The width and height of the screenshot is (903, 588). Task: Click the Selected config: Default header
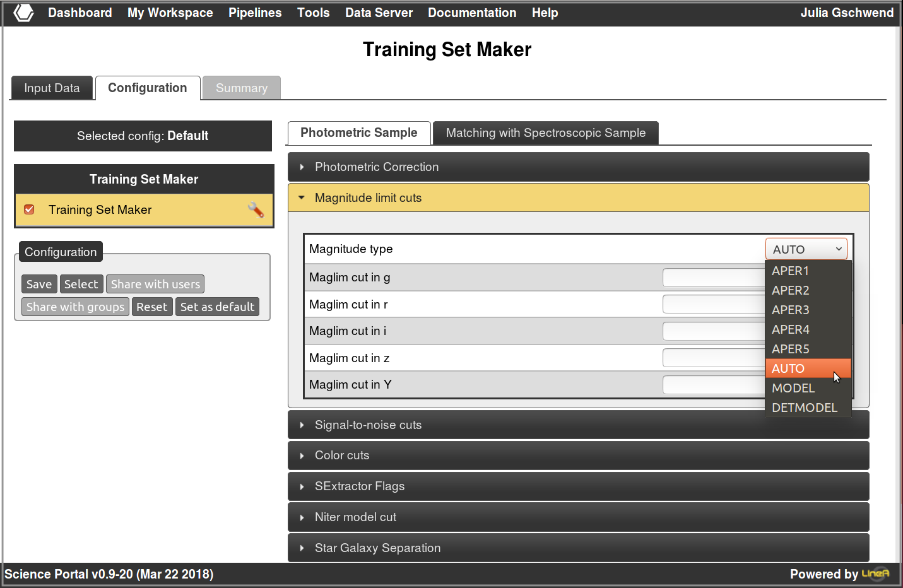pos(143,136)
